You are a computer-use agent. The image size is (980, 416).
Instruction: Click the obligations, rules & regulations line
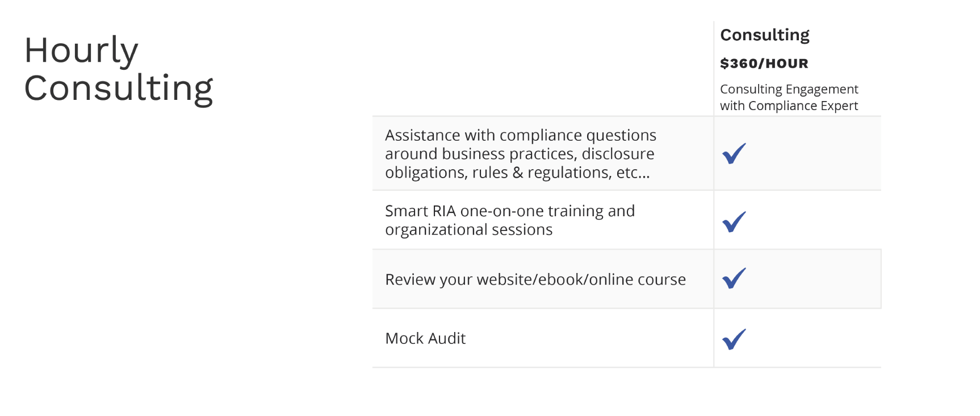[x=517, y=173]
